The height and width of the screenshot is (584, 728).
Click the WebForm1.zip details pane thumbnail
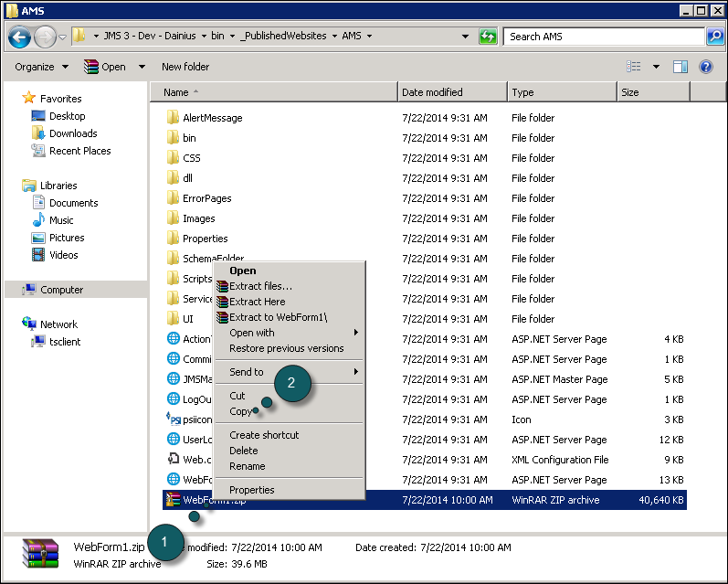(x=41, y=553)
